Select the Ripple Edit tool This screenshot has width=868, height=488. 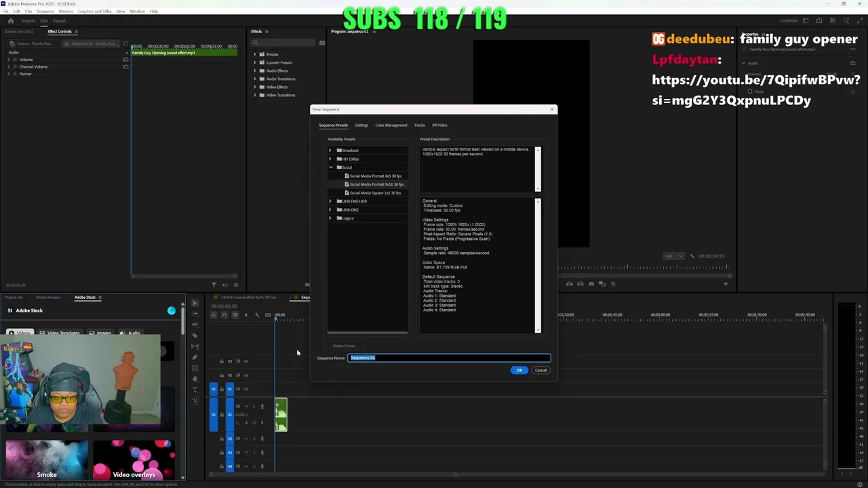tap(195, 325)
